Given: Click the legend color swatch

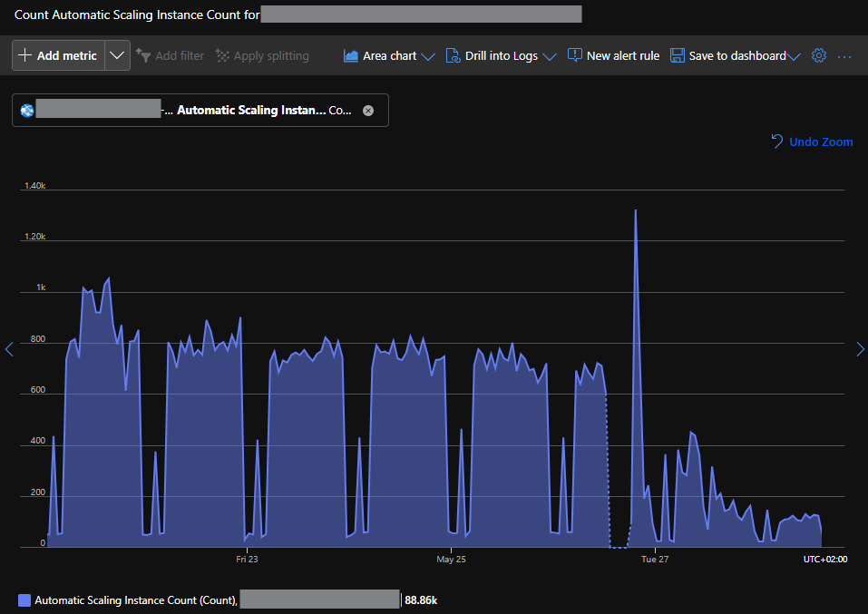Looking at the screenshot, I should coord(24,599).
